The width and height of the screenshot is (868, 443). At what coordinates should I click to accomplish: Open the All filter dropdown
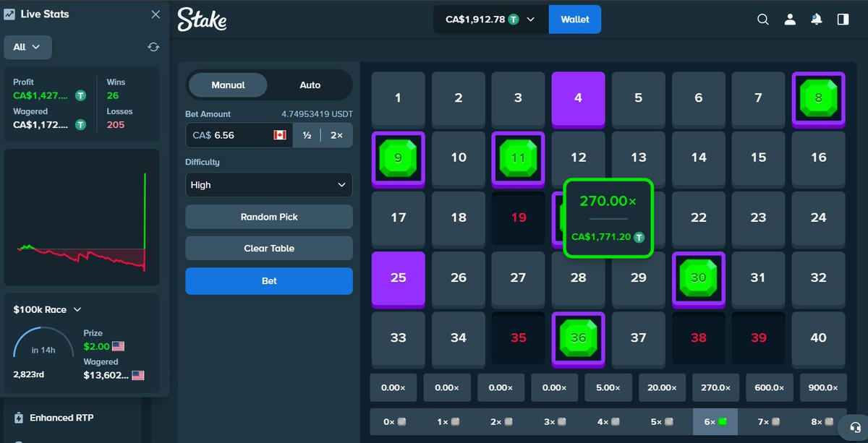(27, 47)
